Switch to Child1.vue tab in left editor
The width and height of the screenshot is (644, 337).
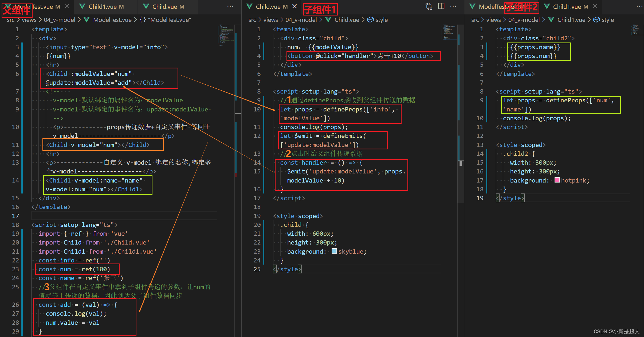(x=106, y=7)
